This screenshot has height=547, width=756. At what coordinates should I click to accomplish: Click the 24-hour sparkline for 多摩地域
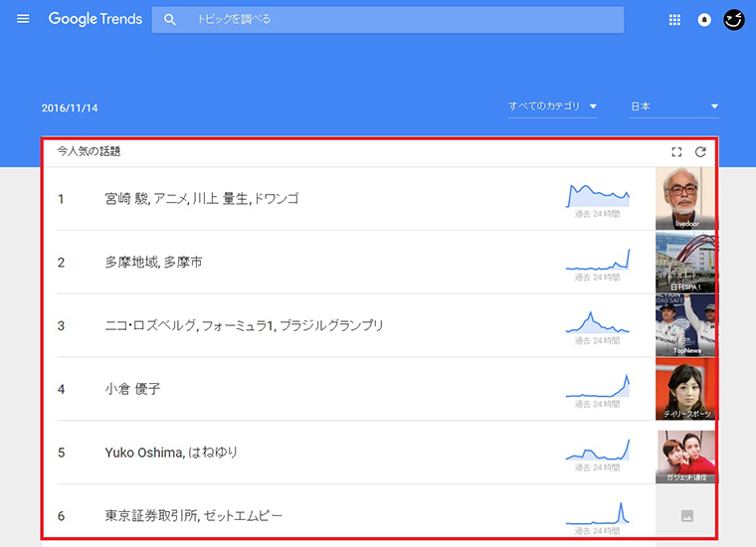598,260
